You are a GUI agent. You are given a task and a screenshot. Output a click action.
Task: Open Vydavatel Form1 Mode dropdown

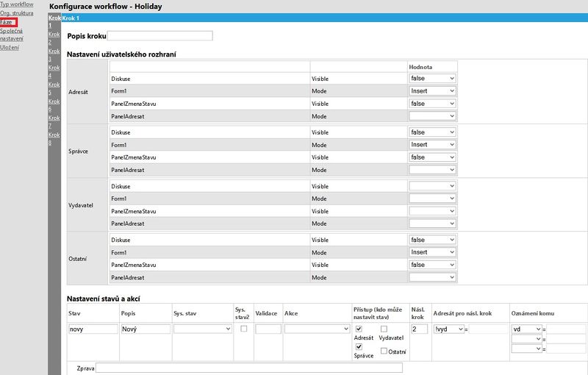[432, 198]
